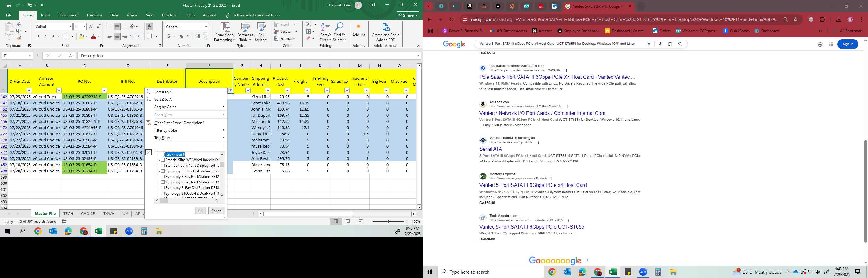Click the Format Painter brush icon
The image size is (868, 278).
(19, 38)
